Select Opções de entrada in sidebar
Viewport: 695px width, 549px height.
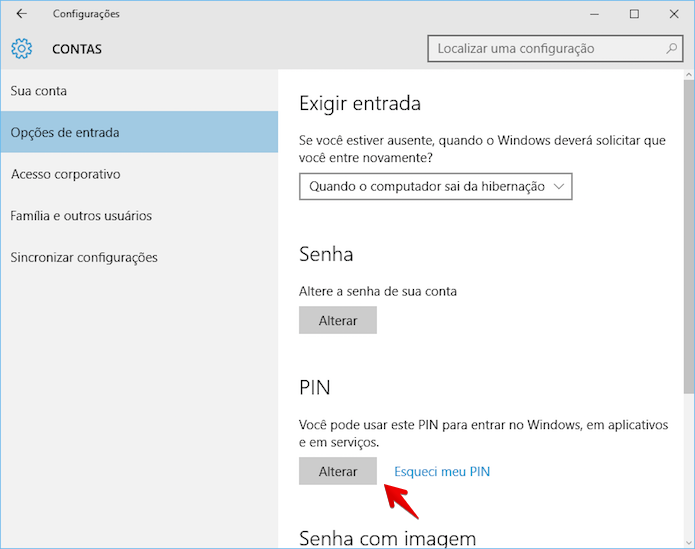[139, 132]
